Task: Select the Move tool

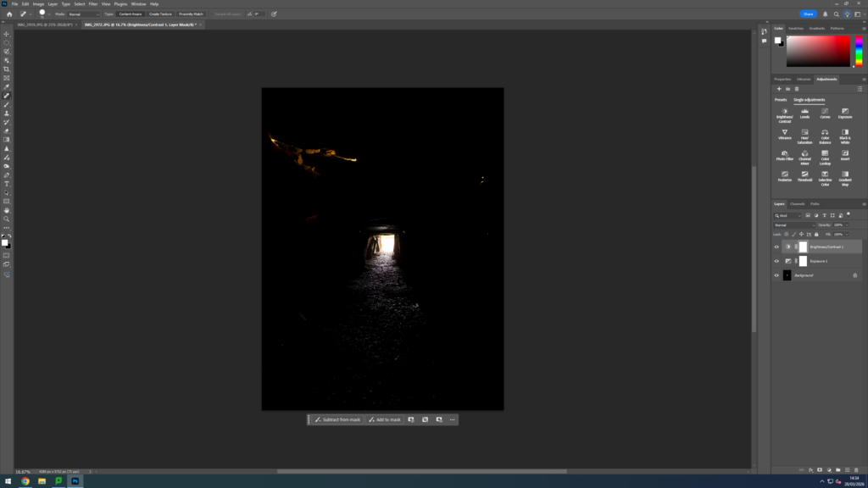Action: click(x=7, y=34)
